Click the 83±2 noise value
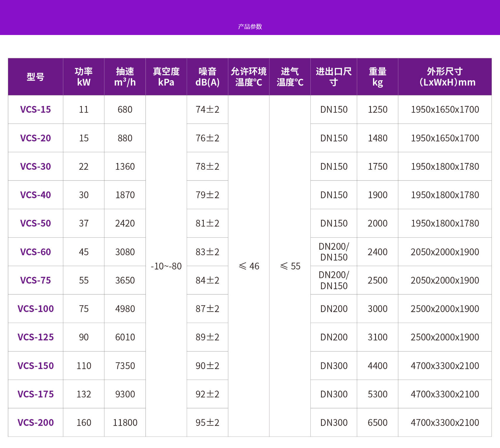The image size is (500, 448). pyautogui.click(x=208, y=252)
